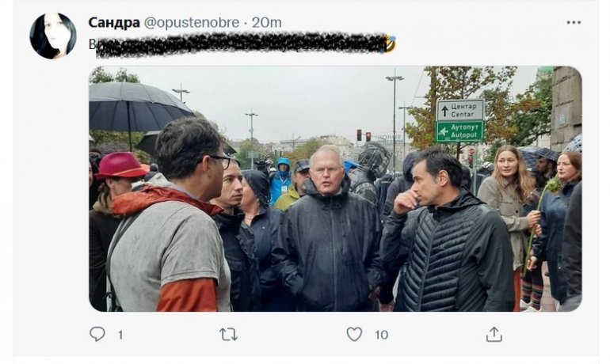Click the reply speech bubble icon

click(x=97, y=334)
